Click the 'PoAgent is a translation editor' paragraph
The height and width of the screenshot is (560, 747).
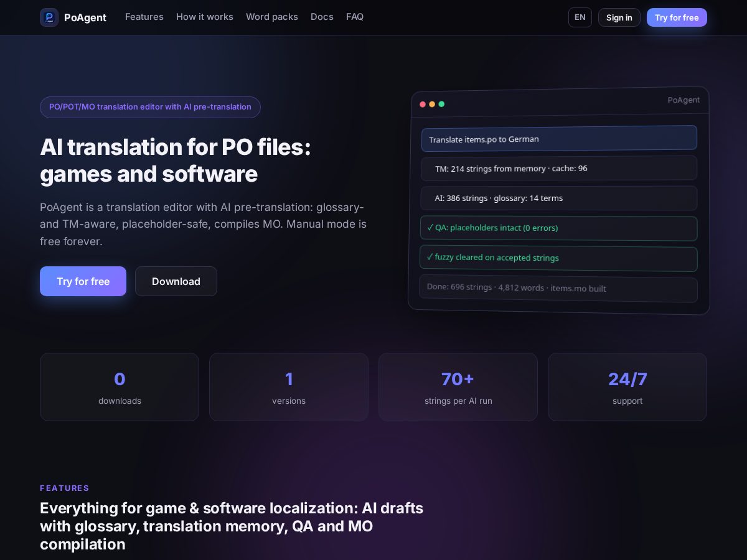click(203, 224)
